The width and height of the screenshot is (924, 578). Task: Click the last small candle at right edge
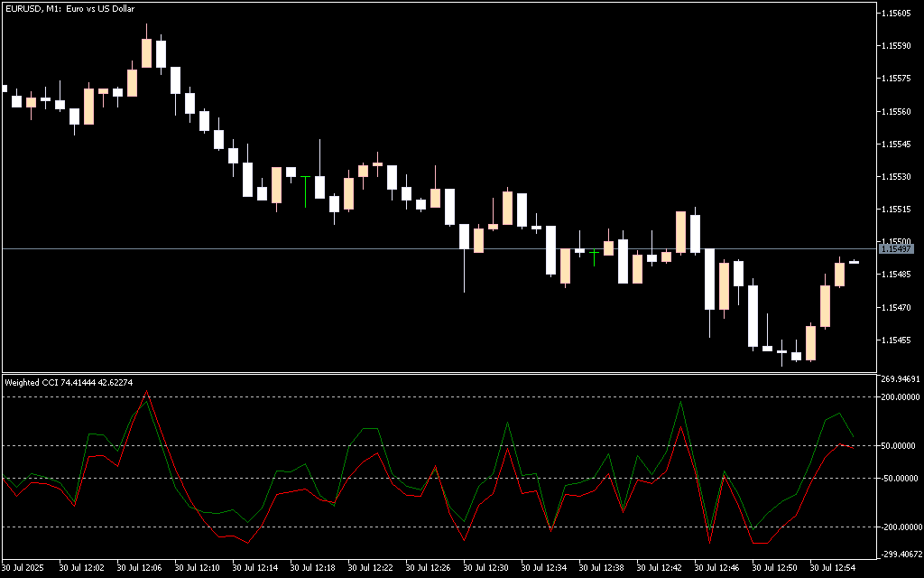[854, 262]
